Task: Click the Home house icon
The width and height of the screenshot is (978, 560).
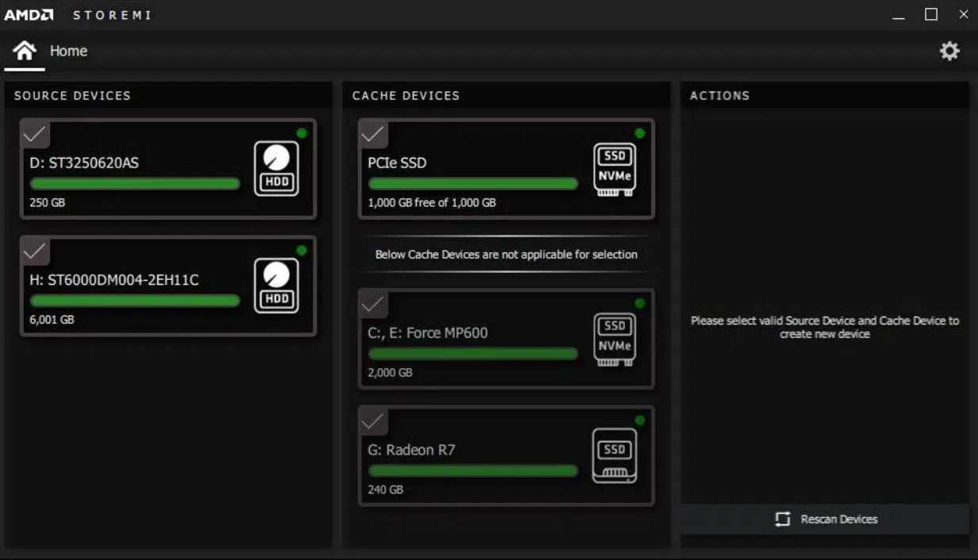Action: tap(25, 51)
